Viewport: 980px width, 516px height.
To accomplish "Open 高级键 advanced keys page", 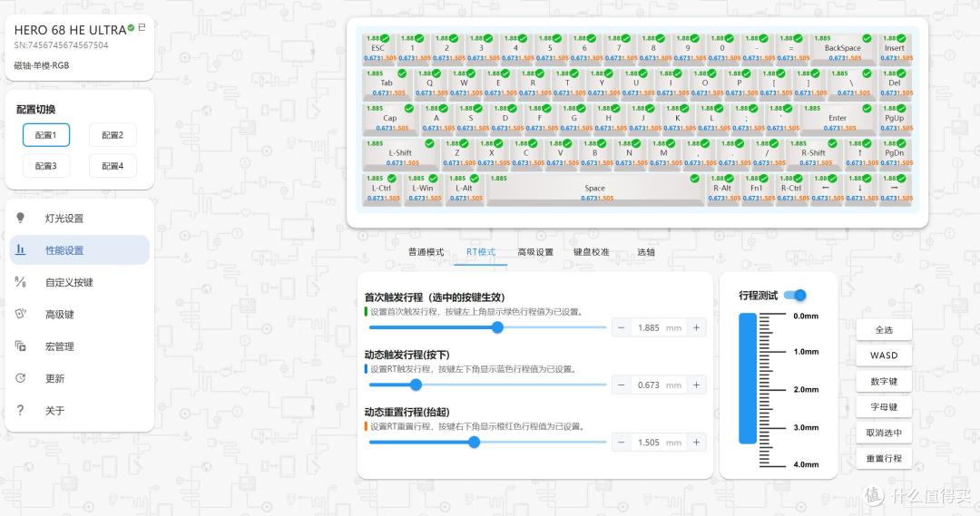I will click(79, 314).
